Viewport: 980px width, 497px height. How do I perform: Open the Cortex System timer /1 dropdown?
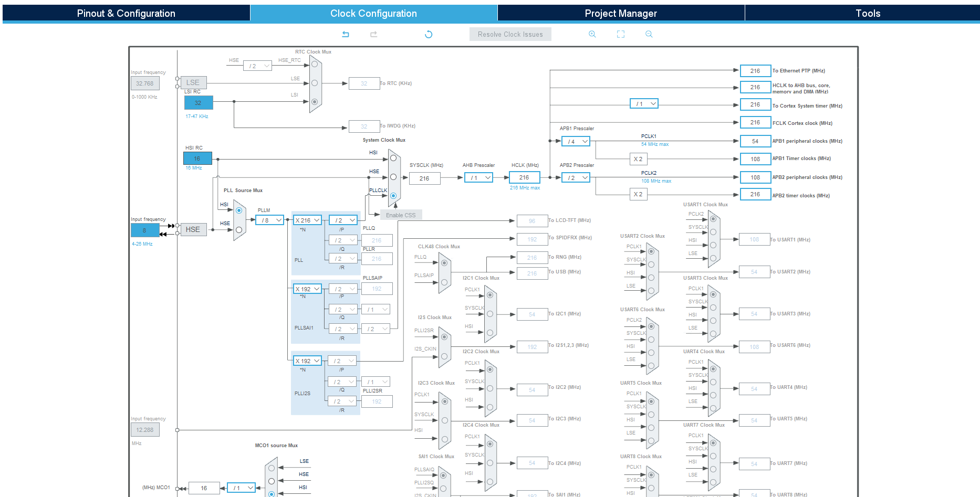coord(644,104)
